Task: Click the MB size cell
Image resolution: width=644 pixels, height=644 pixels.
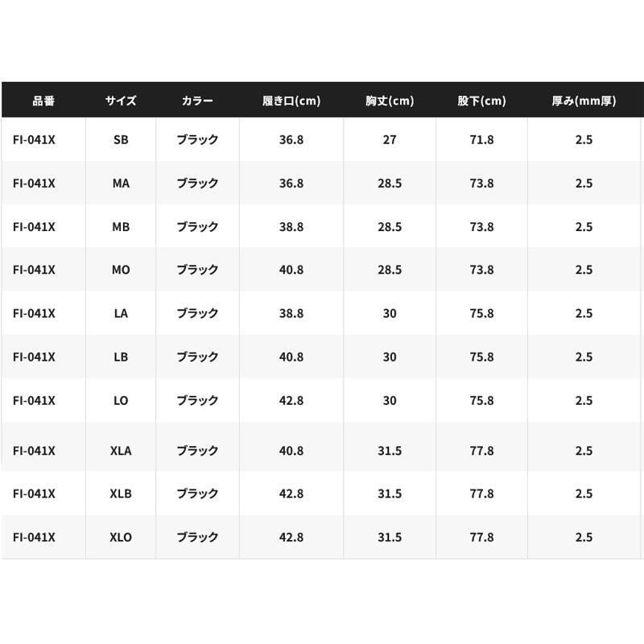Action: [121, 226]
